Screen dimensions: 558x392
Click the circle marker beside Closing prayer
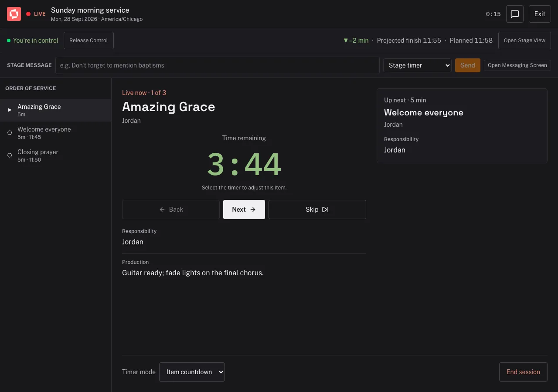point(10,155)
